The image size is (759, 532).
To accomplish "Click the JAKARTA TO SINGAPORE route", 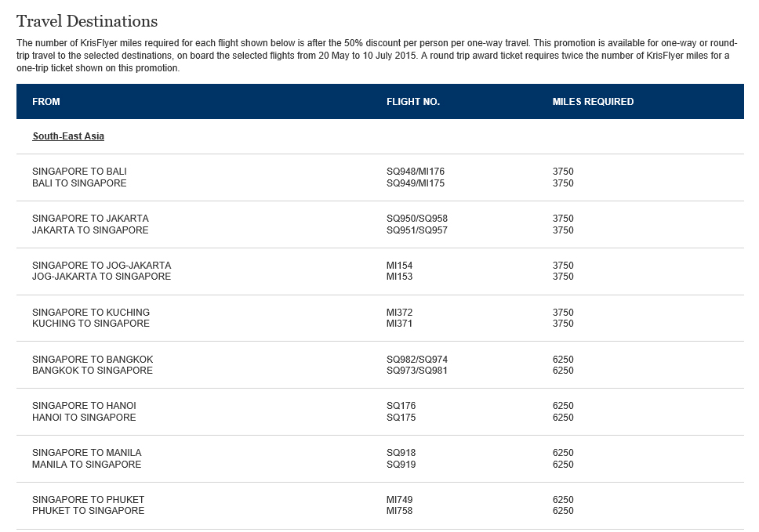I will 90,230.
